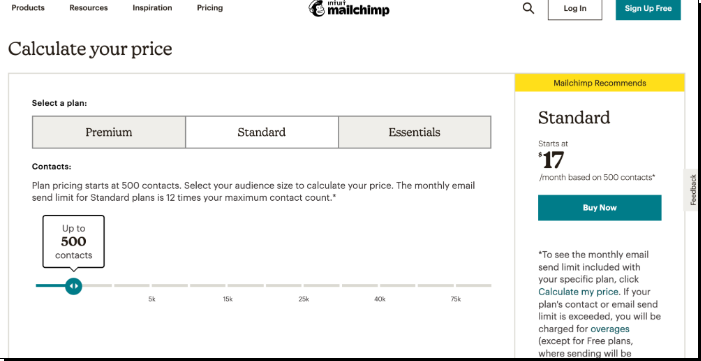Click the Log In button

pyautogui.click(x=575, y=8)
